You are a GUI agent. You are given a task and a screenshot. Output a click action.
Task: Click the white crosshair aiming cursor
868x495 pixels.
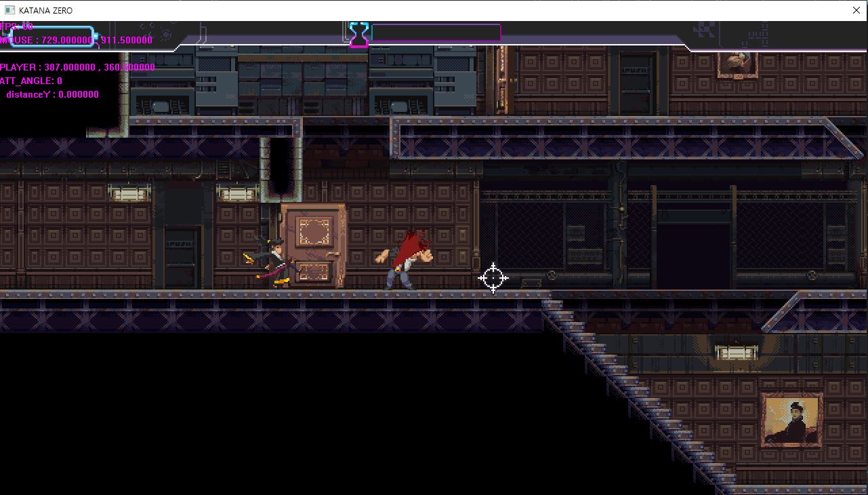[x=493, y=278]
